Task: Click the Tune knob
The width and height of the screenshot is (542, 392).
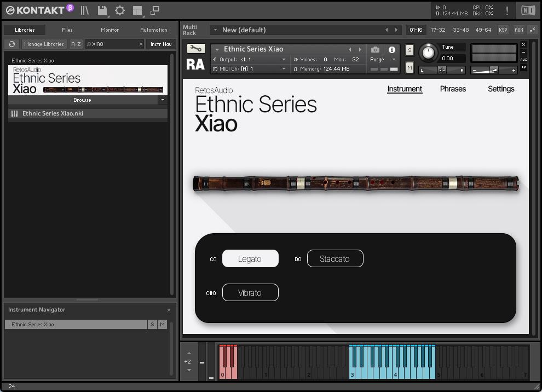Action: pos(428,53)
